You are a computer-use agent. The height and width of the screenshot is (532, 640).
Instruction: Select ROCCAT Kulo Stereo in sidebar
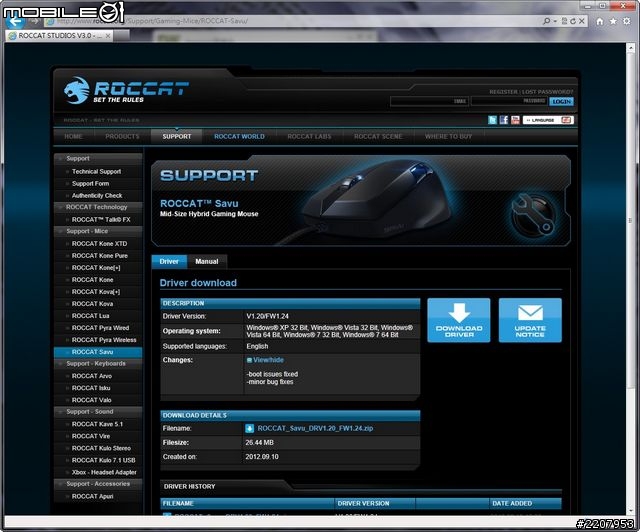point(101,448)
